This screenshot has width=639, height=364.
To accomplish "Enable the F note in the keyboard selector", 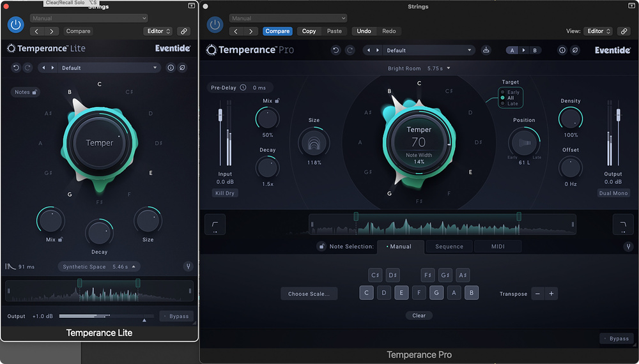I will [419, 293].
